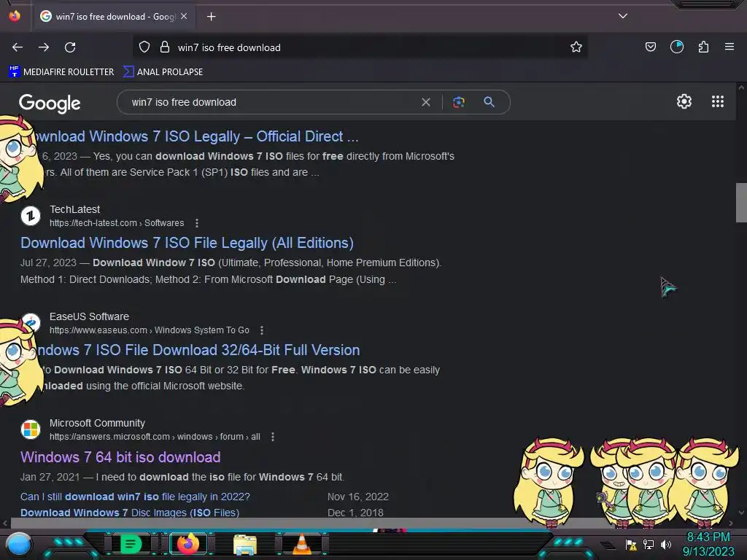Open the tracking protection shield icon

[x=144, y=47]
